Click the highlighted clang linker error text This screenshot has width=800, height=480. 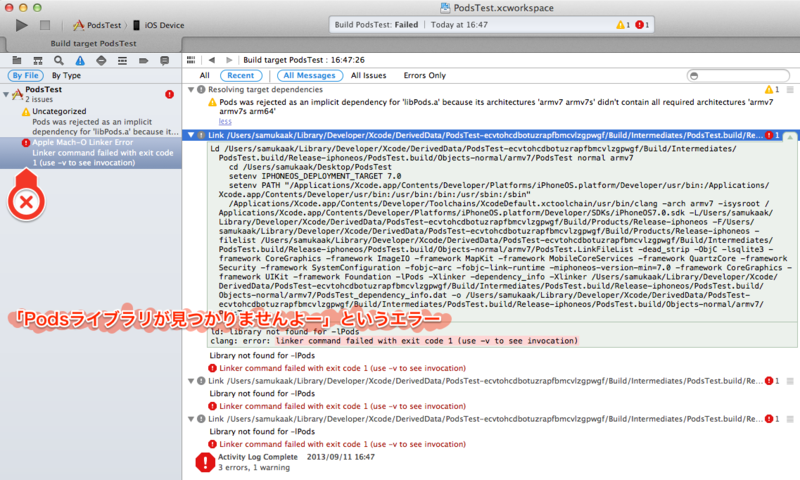click(x=427, y=341)
